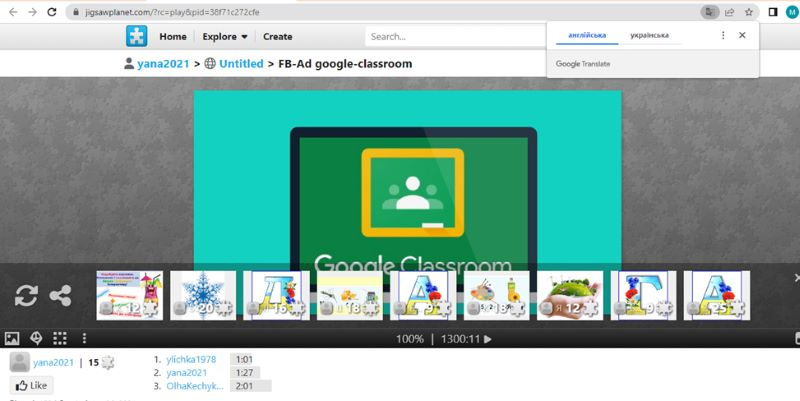Open the Chrome profile avatar M

792,12
